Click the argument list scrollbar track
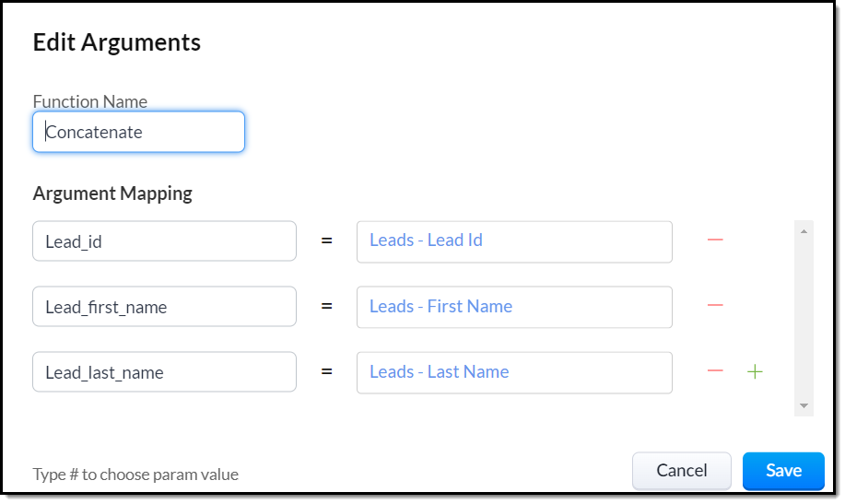 coord(804,318)
